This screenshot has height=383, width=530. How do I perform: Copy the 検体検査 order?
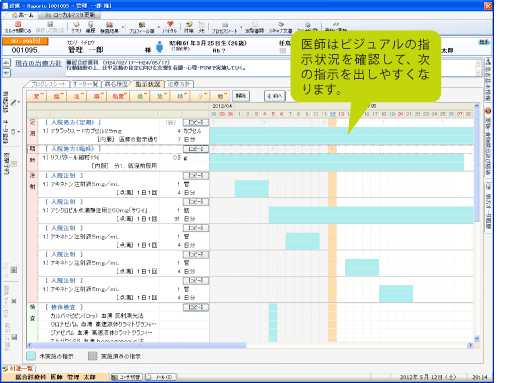pyautogui.click(x=196, y=307)
